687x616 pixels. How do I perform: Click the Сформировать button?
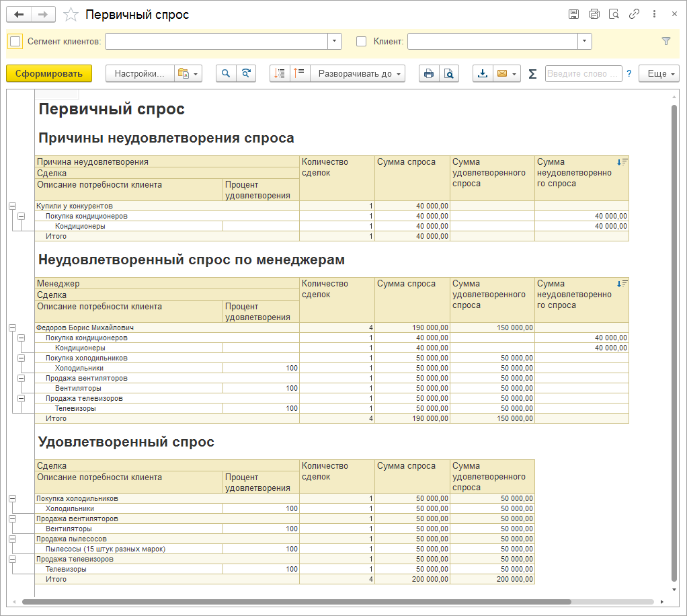[49, 74]
